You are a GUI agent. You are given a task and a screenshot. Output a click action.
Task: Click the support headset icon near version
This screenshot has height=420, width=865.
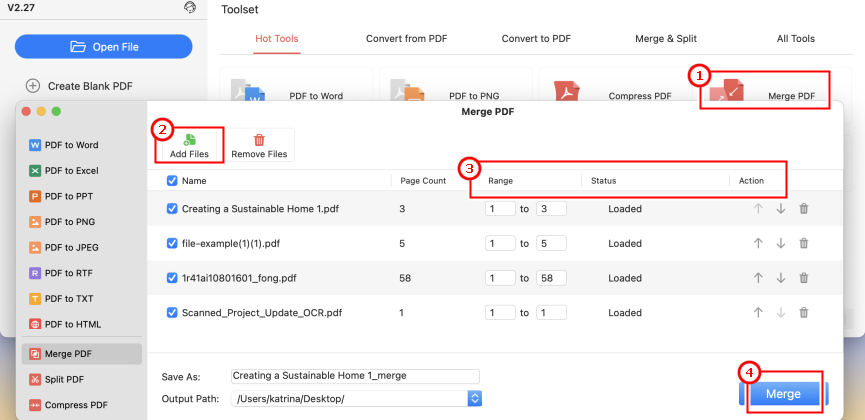click(190, 7)
